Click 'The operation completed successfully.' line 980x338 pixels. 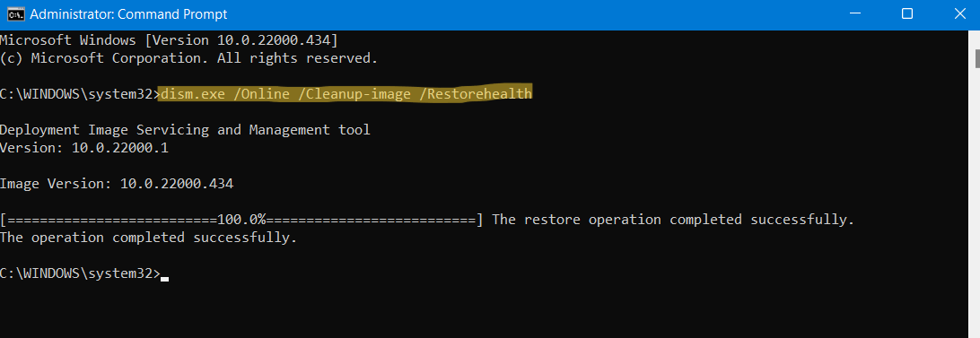(149, 238)
